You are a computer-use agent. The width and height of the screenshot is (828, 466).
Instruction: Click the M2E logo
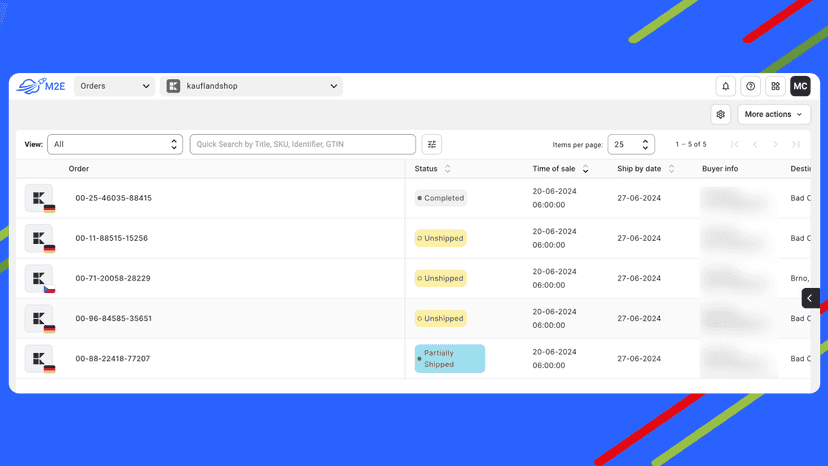click(41, 86)
